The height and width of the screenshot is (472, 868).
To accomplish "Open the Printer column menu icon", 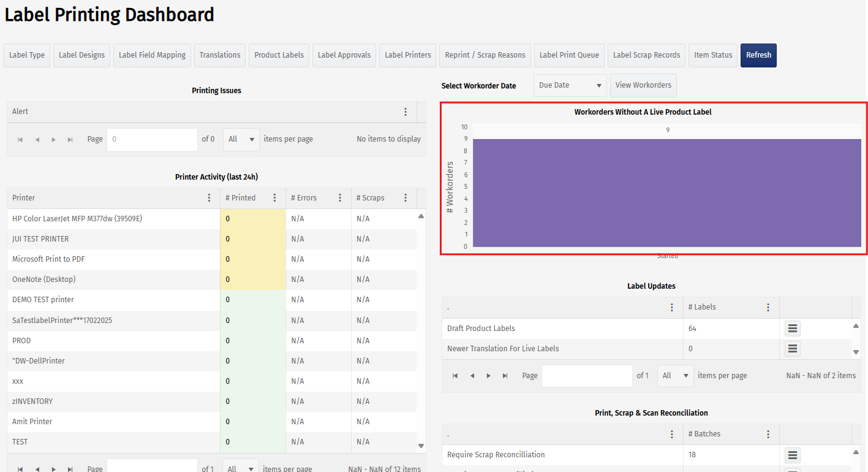I will (209, 198).
